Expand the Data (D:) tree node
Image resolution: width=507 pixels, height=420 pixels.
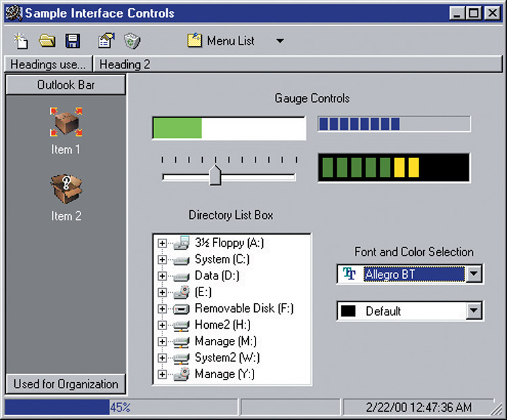tap(162, 276)
